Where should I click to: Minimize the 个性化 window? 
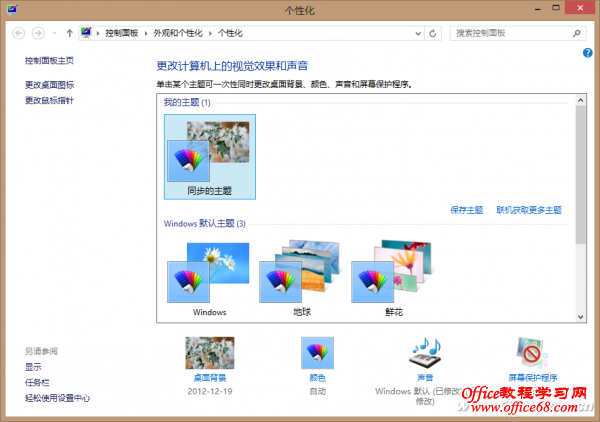(538, 8)
